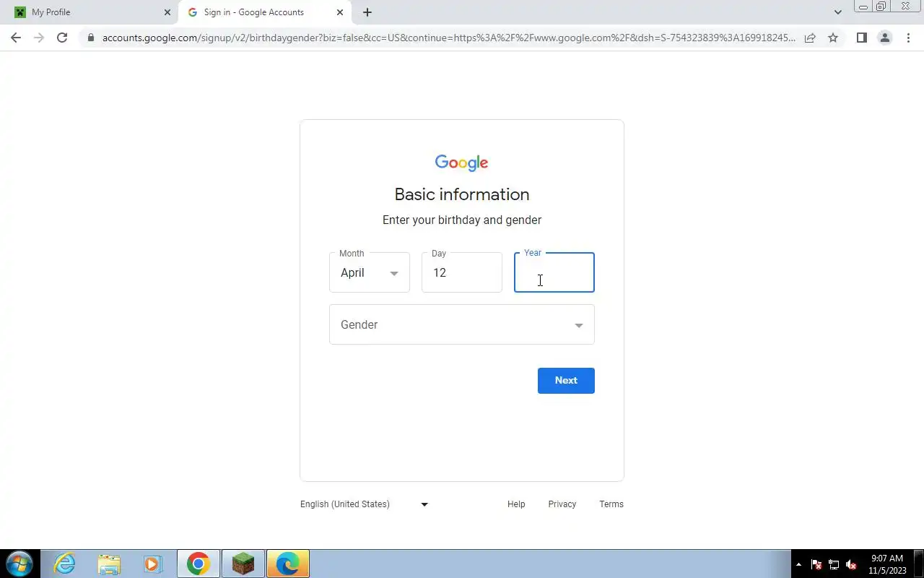Switch to Chrome in the taskbar
Screen dimensions: 924x578
pos(199,564)
